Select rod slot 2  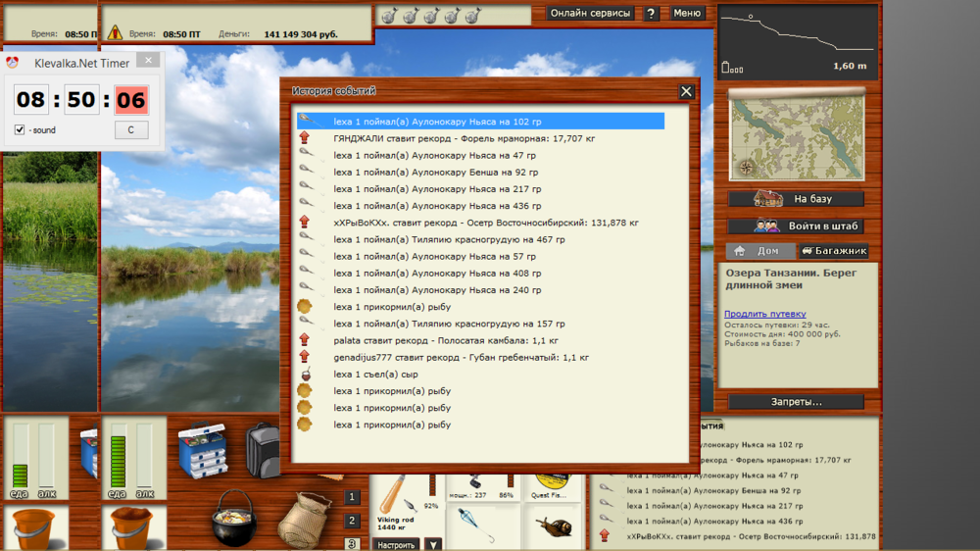353,521
